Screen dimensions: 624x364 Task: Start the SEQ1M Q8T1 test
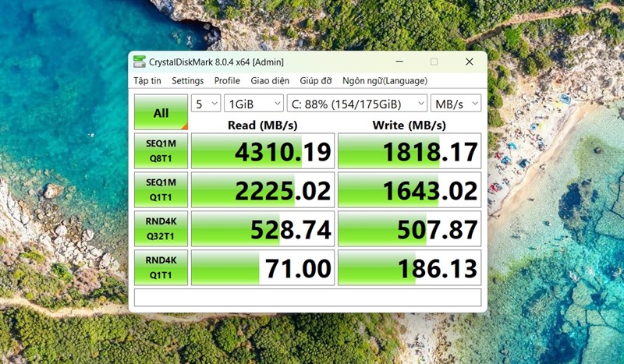point(161,150)
